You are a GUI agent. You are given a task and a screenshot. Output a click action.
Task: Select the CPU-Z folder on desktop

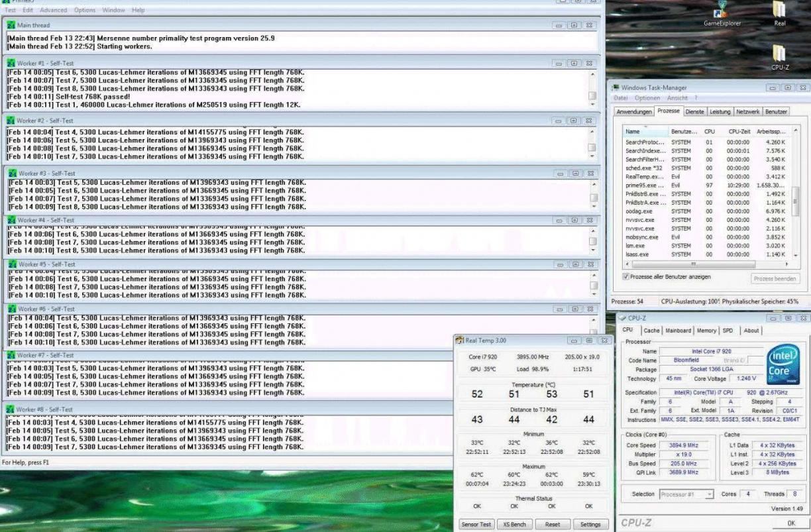click(x=780, y=58)
